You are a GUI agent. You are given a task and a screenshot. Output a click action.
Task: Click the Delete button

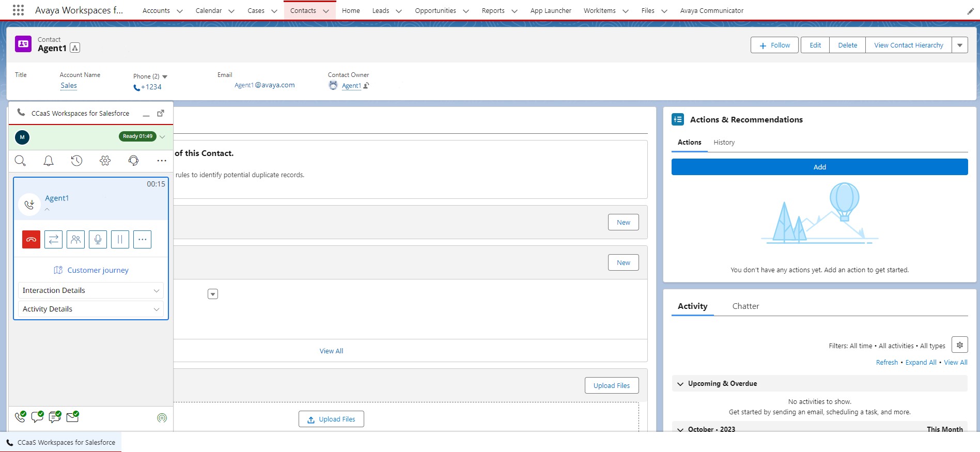point(847,45)
